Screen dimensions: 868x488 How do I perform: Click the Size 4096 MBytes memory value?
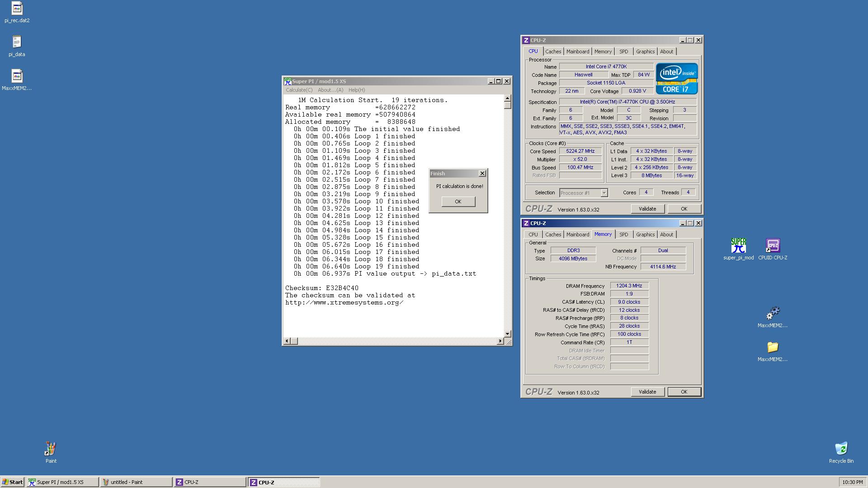tap(573, 258)
